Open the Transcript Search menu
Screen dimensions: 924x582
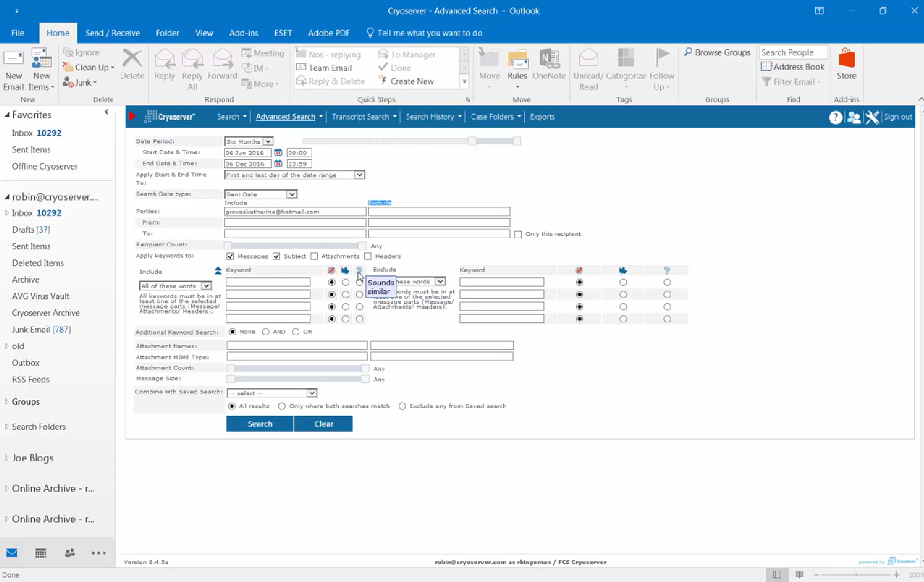364,117
